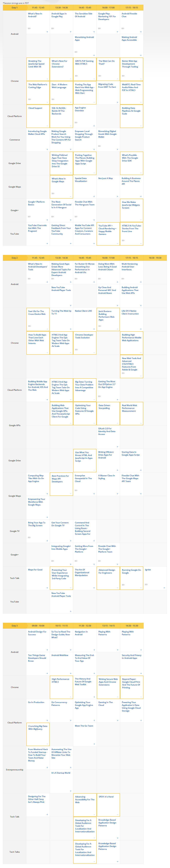Click video icon in Bring Your App To The Big Screen
The width and height of the screenshot is (170, 868).
tap(29, 538)
